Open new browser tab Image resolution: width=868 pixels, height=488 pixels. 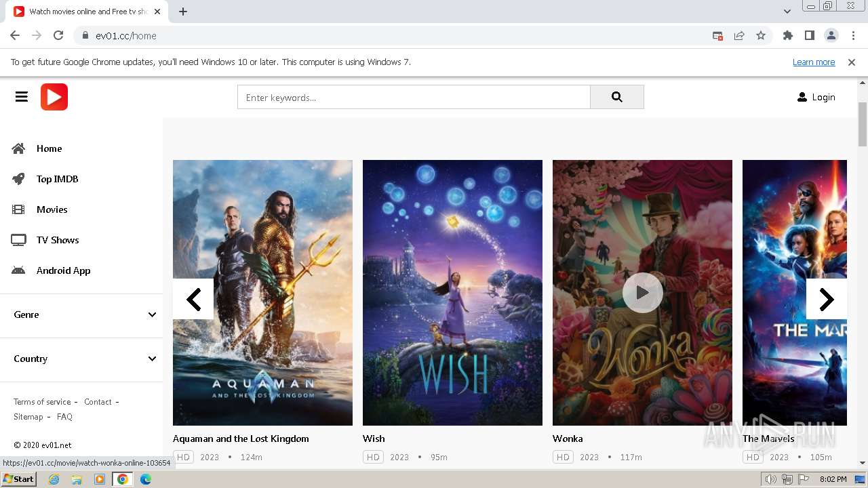pyautogui.click(x=183, y=12)
